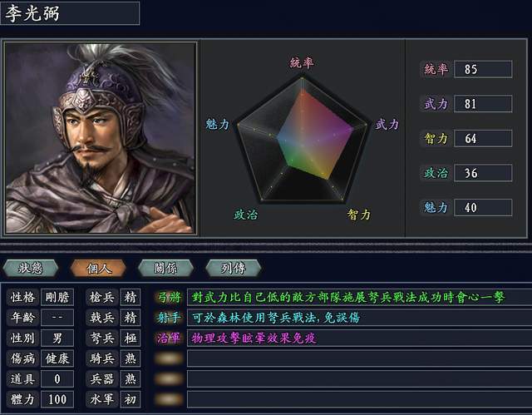Open the 關係 tab

click(165, 268)
